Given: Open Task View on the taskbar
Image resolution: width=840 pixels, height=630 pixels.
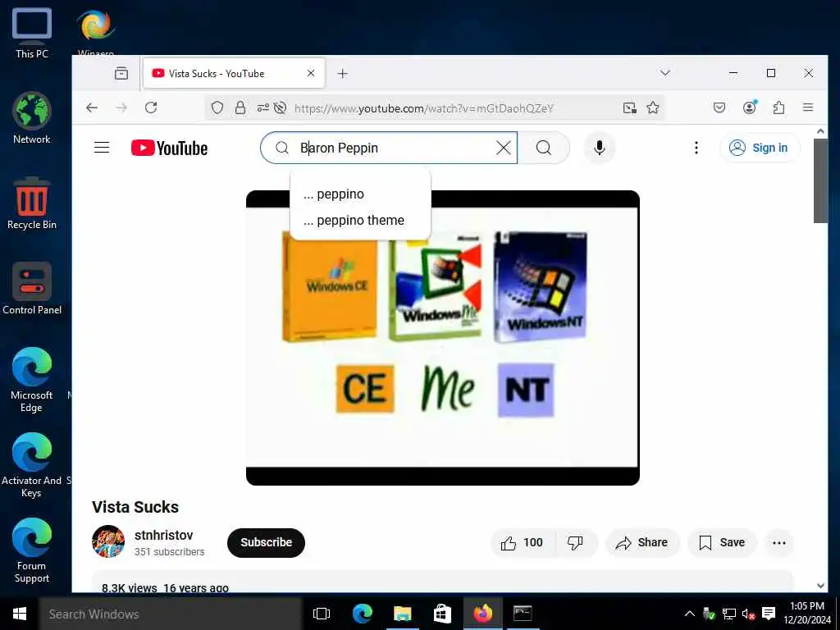Looking at the screenshot, I should pyautogui.click(x=322, y=614).
